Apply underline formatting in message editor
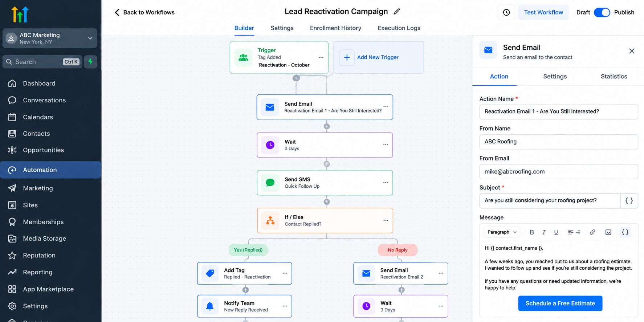The height and width of the screenshot is (322, 644). (x=556, y=232)
